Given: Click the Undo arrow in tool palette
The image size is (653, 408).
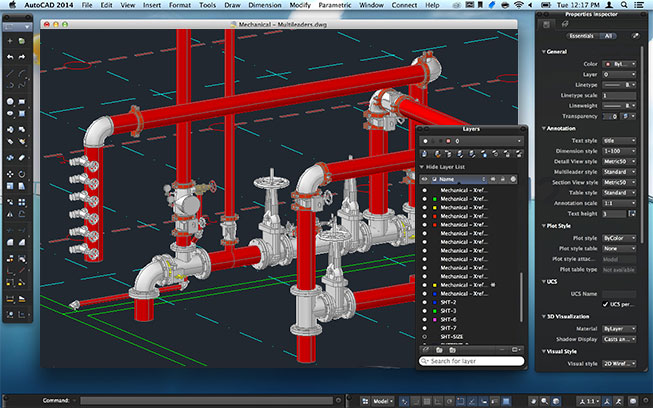Looking at the screenshot, I should pyautogui.click(x=10, y=57).
